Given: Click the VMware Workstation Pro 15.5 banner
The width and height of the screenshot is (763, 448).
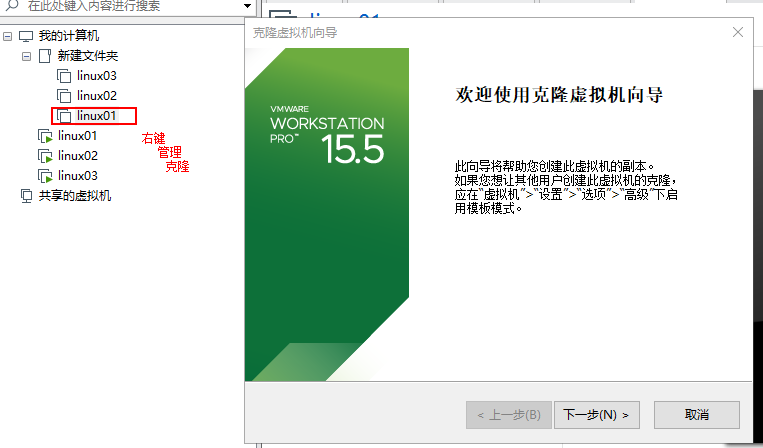Looking at the screenshot, I should click(327, 215).
